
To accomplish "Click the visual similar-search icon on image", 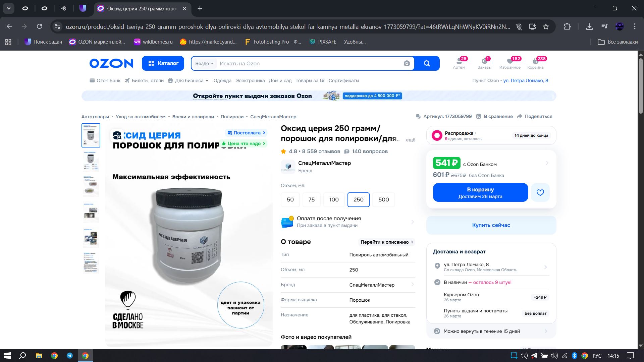I will click(x=117, y=135).
